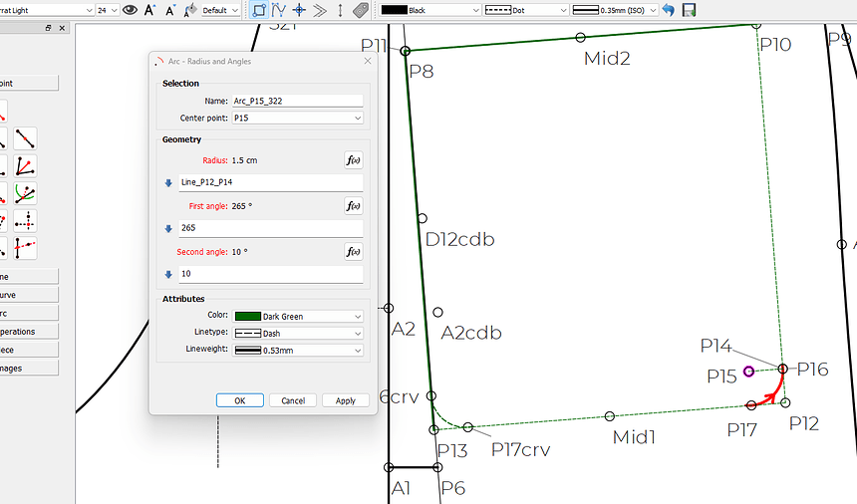Open the Dark Green color selector
This screenshot has height=504, width=857.
[297, 316]
